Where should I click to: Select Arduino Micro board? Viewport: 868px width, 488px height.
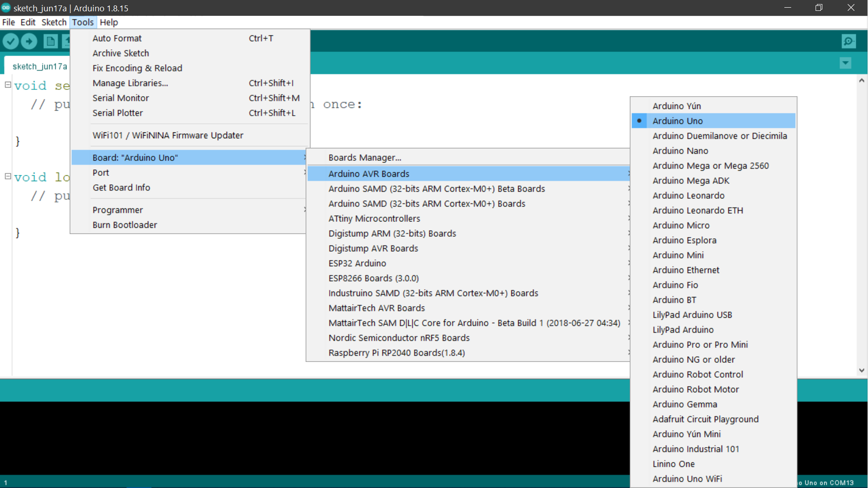713,225
